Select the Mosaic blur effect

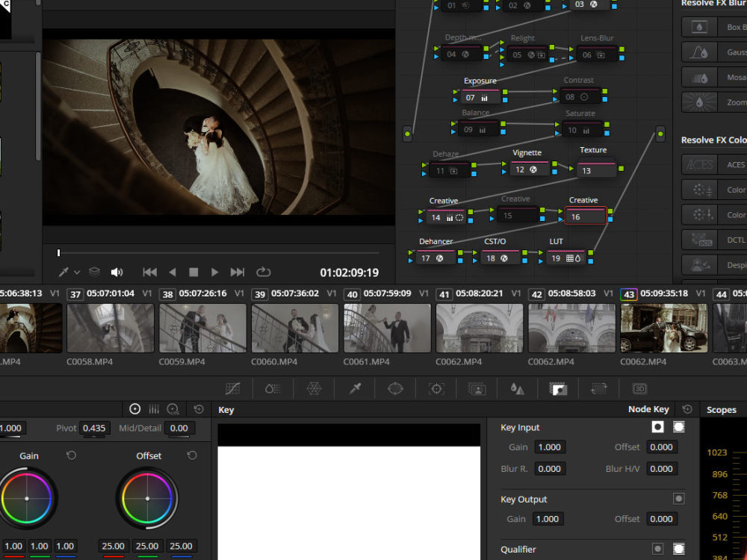714,77
